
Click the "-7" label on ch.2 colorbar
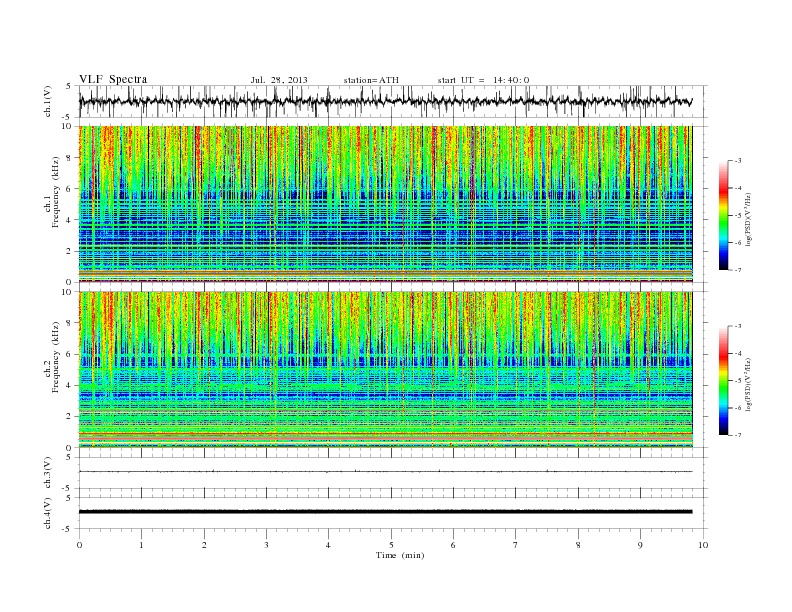point(738,435)
